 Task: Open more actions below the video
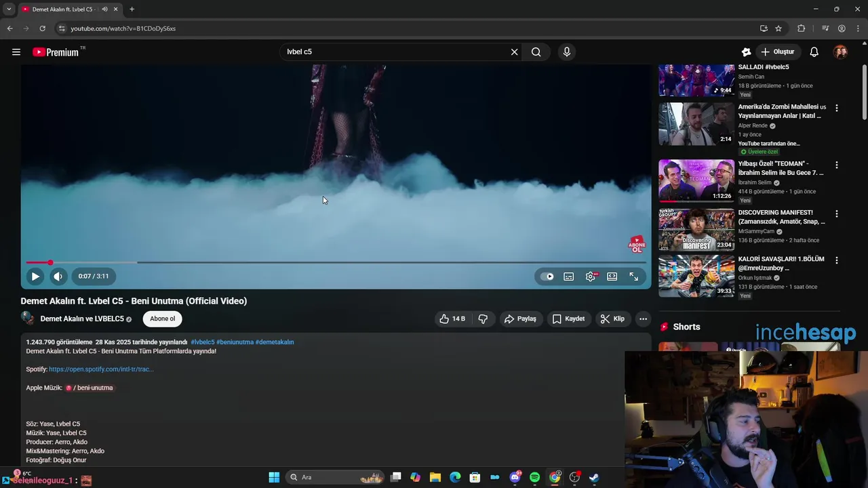click(x=643, y=319)
